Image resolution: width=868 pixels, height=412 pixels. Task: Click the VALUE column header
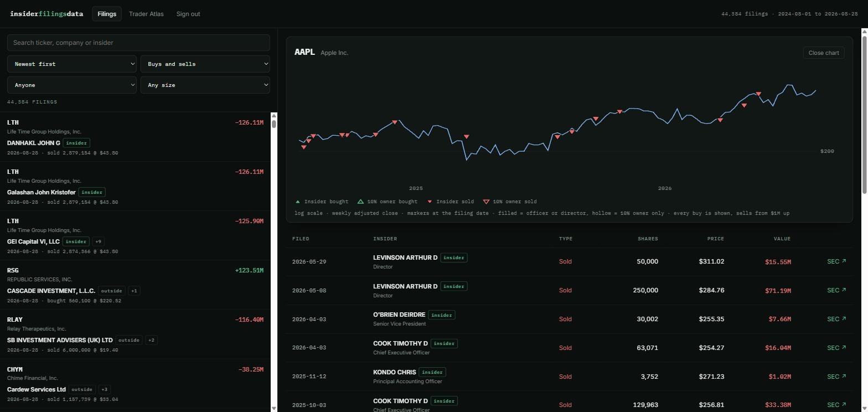tap(782, 239)
